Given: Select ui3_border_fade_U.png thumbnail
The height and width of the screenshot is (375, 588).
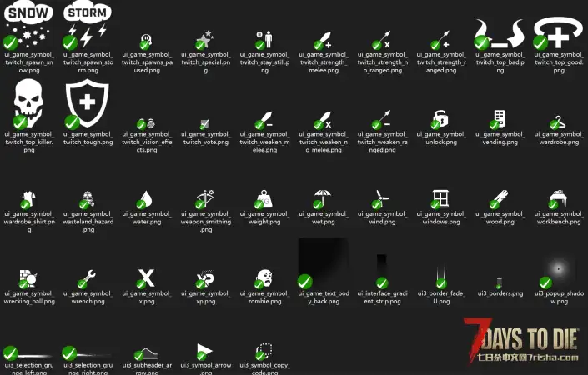Looking at the screenshot, I should click(x=441, y=277).
